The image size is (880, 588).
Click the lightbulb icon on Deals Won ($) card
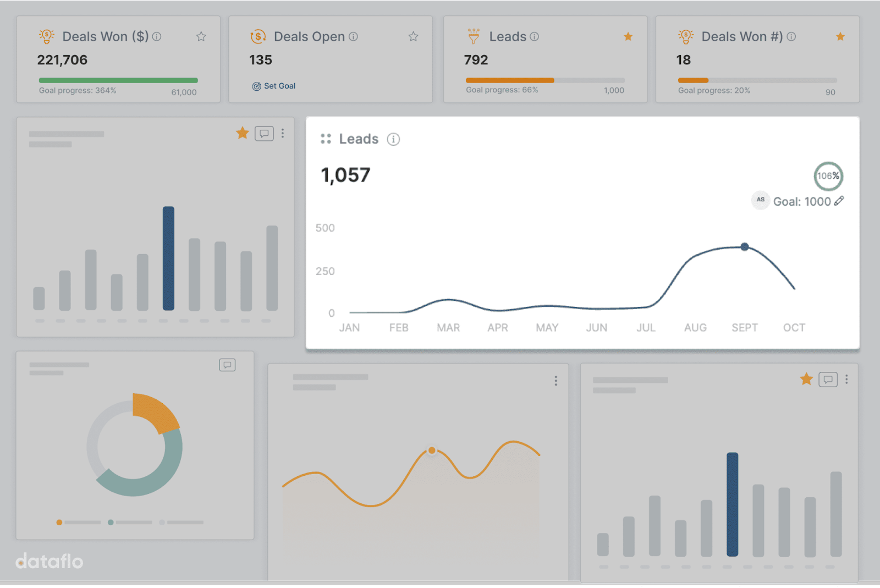[x=47, y=36]
